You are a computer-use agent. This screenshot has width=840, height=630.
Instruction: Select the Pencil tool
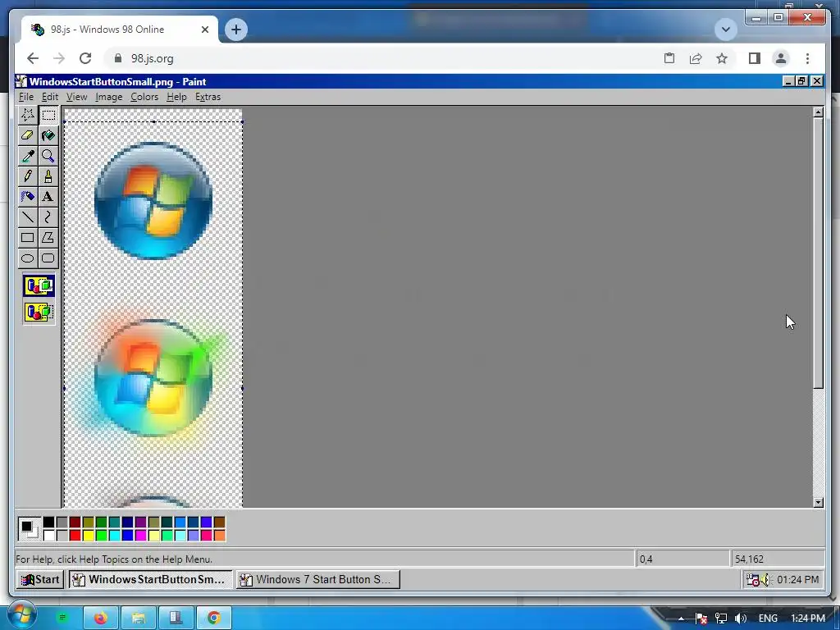pos(27,176)
